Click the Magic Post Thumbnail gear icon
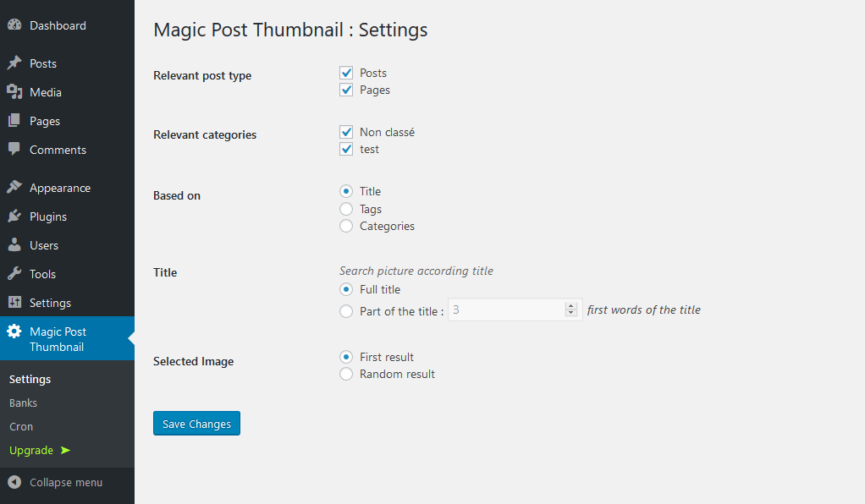Screen dimensions: 865x504 click(x=14, y=331)
